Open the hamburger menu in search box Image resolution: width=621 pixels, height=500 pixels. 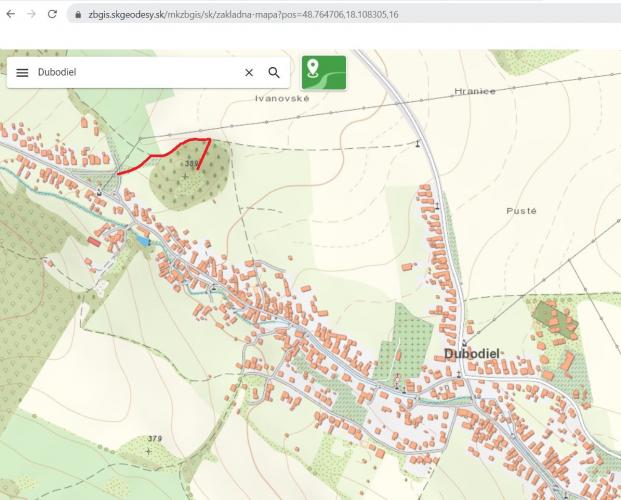point(22,73)
